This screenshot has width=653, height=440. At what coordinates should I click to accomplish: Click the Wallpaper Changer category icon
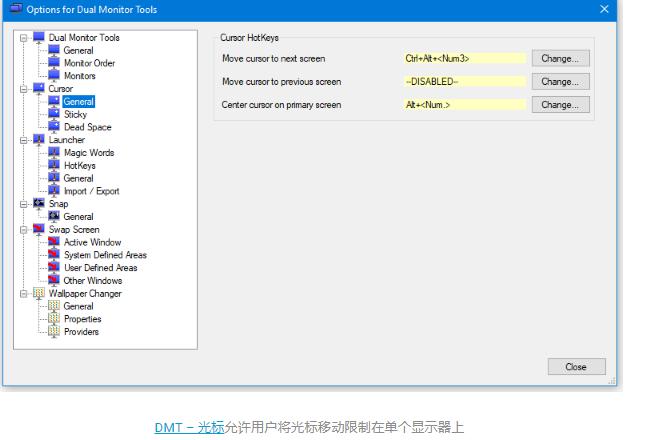point(39,293)
